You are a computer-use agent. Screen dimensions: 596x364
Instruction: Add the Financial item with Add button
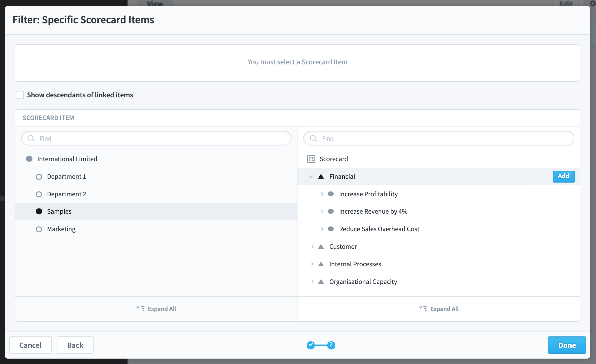(564, 177)
